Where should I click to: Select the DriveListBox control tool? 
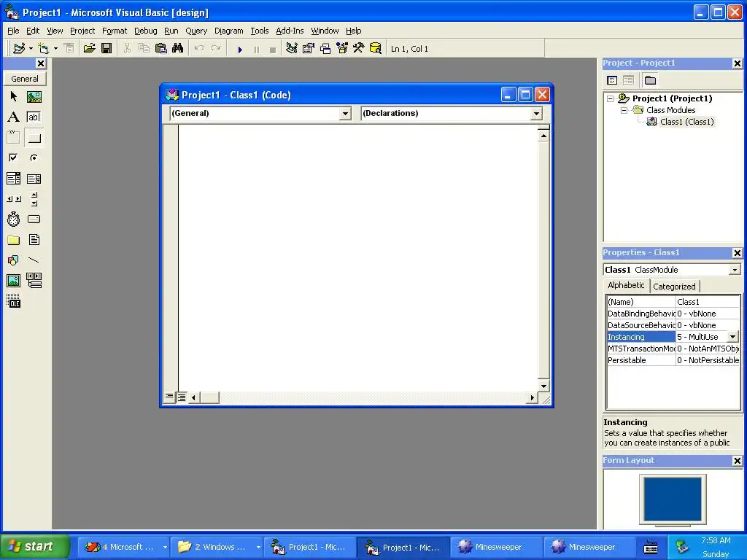(34, 219)
